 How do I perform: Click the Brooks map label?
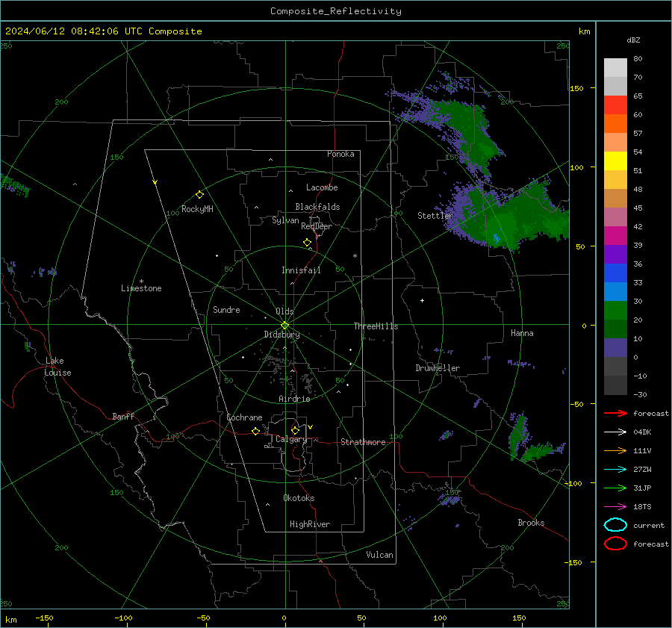pyautogui.click(x=531, y=523)
